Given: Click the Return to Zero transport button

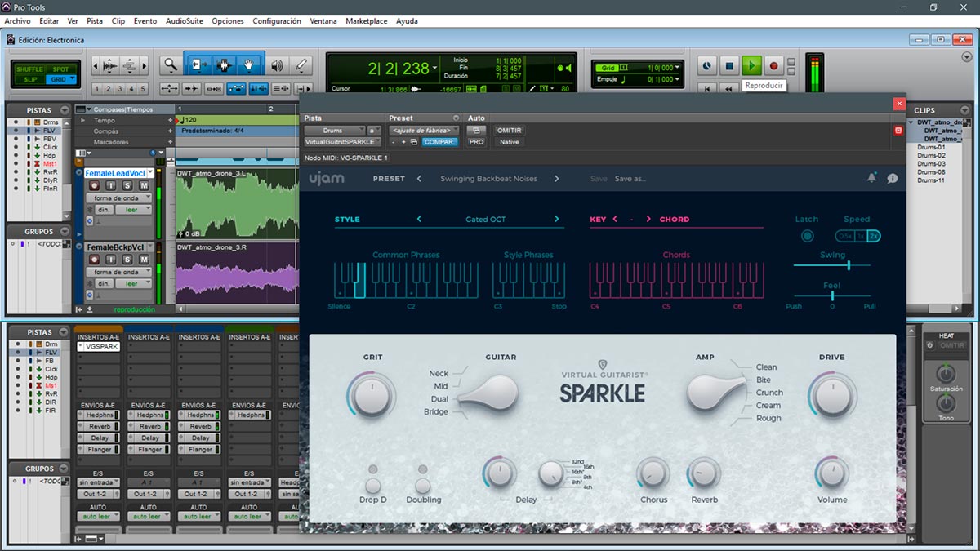Looking at the screenshot, I should point(708,88).
